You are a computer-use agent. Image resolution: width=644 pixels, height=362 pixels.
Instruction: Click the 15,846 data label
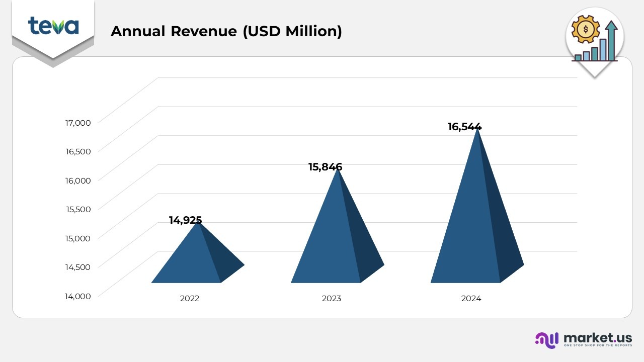point(325,167)
